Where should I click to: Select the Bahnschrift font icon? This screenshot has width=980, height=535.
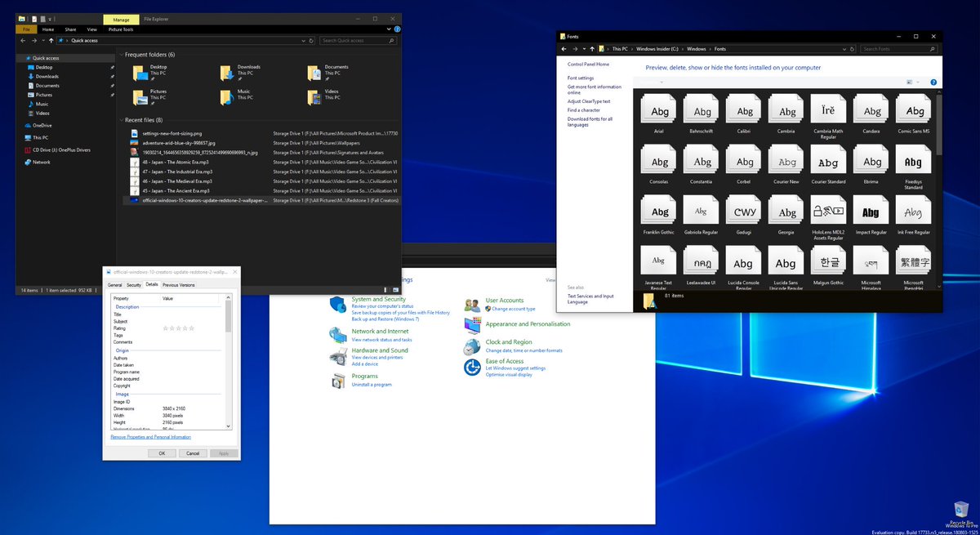[702, 109]
